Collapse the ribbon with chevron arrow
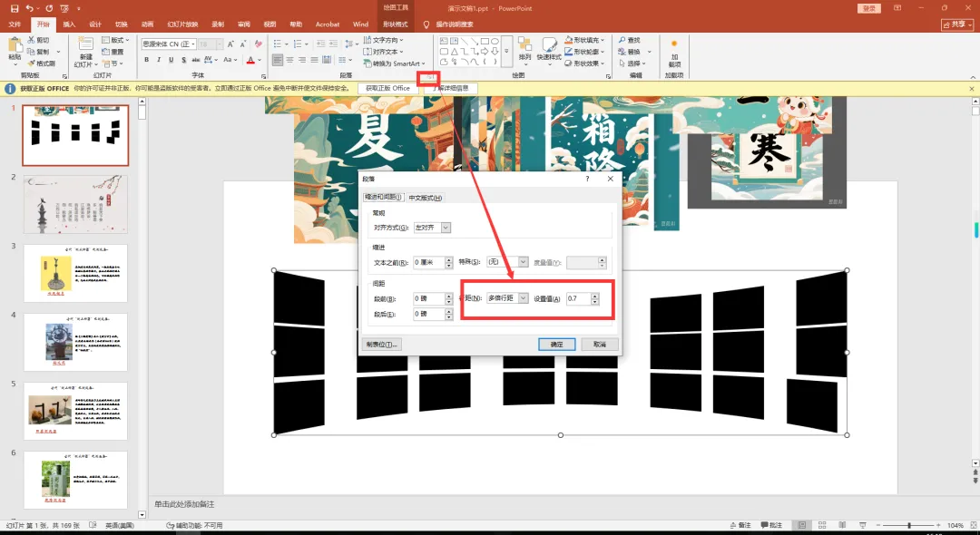The height and width of the screenshot is (535, 980). coord(972,76)
